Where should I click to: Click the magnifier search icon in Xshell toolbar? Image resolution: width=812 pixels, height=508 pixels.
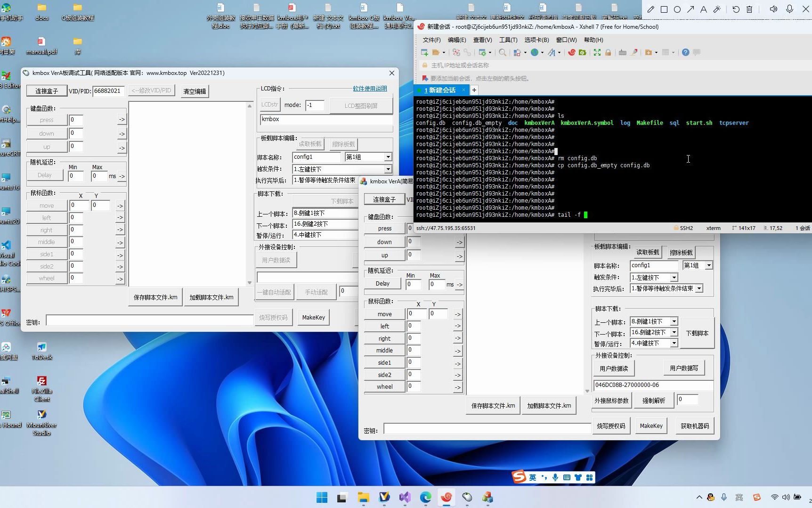pyautogui.click(x=503, y=52)
